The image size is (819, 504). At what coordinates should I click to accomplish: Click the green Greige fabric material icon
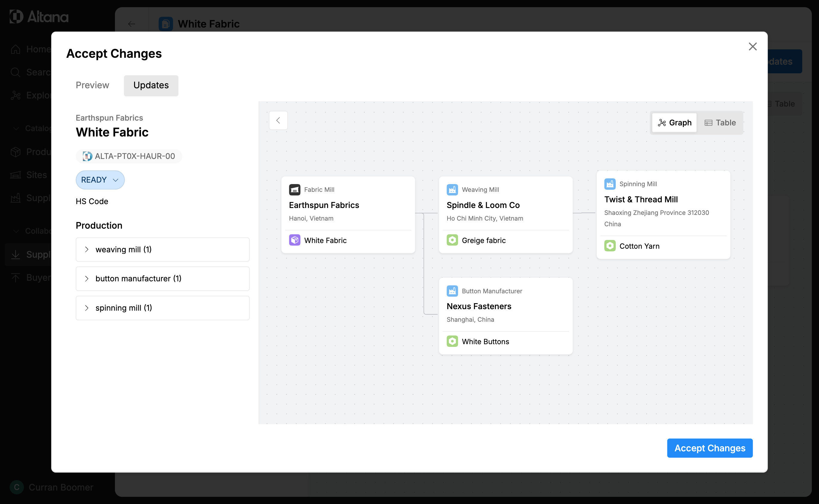tap(452, 240)
